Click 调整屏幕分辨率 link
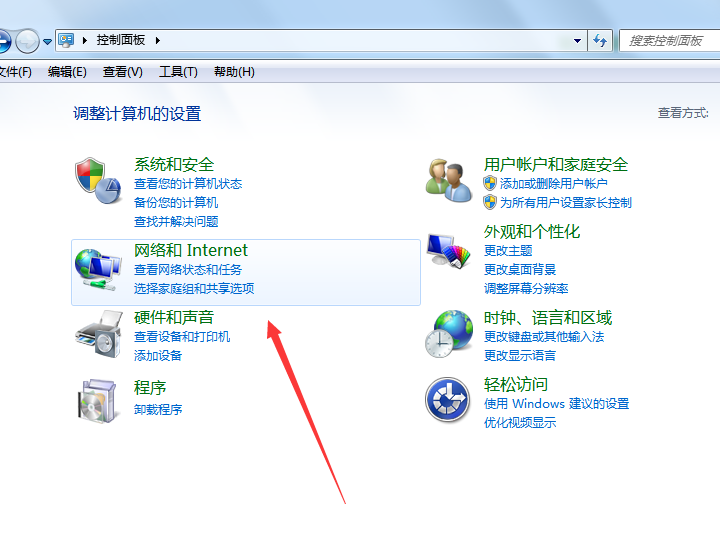720x541 pixels. (526, 288)
